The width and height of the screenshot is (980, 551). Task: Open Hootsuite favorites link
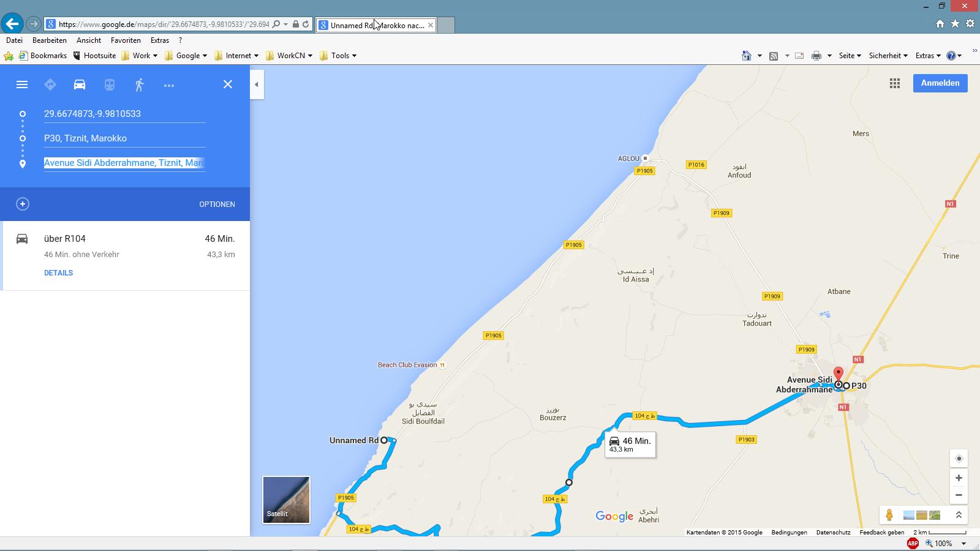click(x=94, y=56)
